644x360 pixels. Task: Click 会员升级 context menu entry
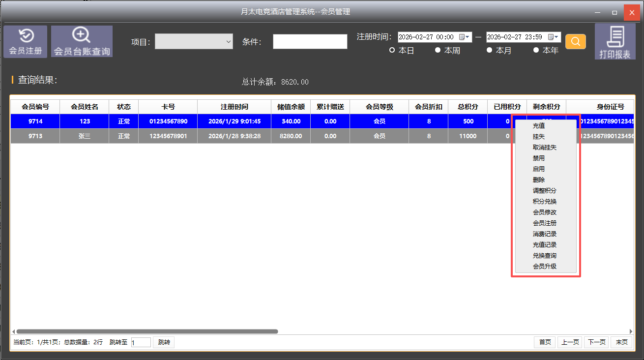click(x=545, y=267)
